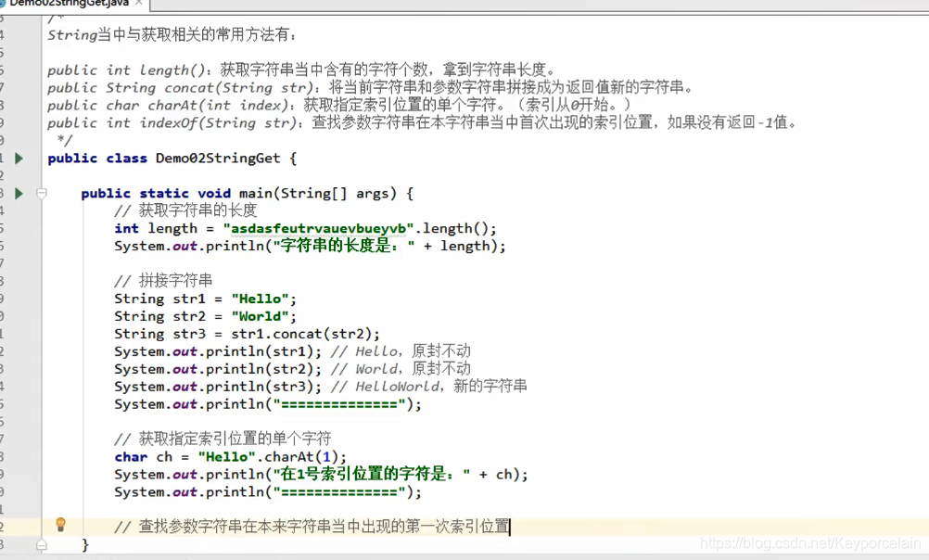The image size is (929, 560).
Task: Click comment '// World, 原封不动'
Action: (401, 369)
